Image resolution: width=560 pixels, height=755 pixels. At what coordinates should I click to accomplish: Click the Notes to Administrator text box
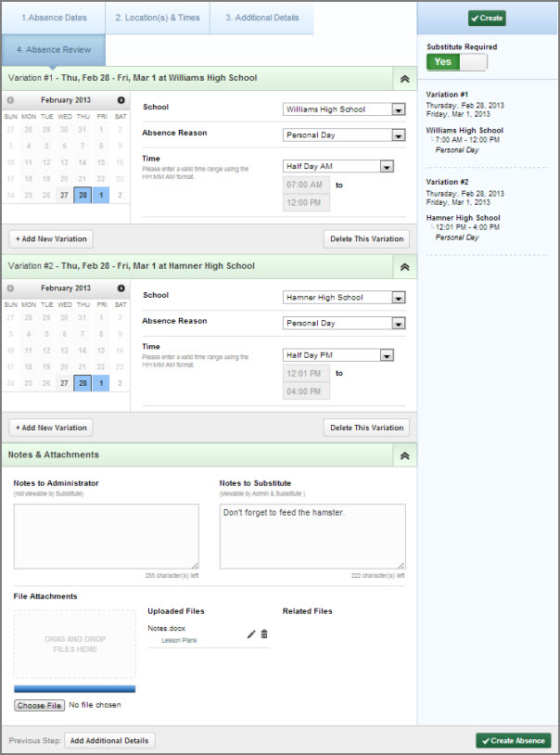(106, 536)
